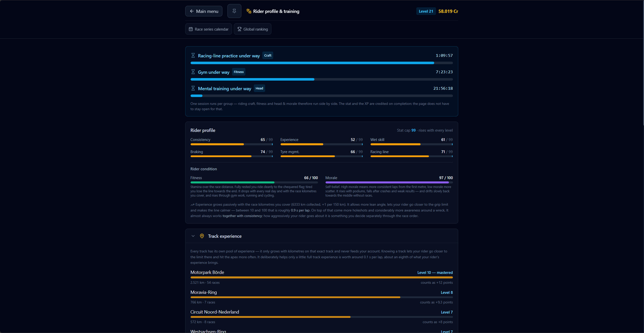This screenshot has width=644, height=333.
Task: Click the 21:56:18 countdown
Action: tap(443, 88)
